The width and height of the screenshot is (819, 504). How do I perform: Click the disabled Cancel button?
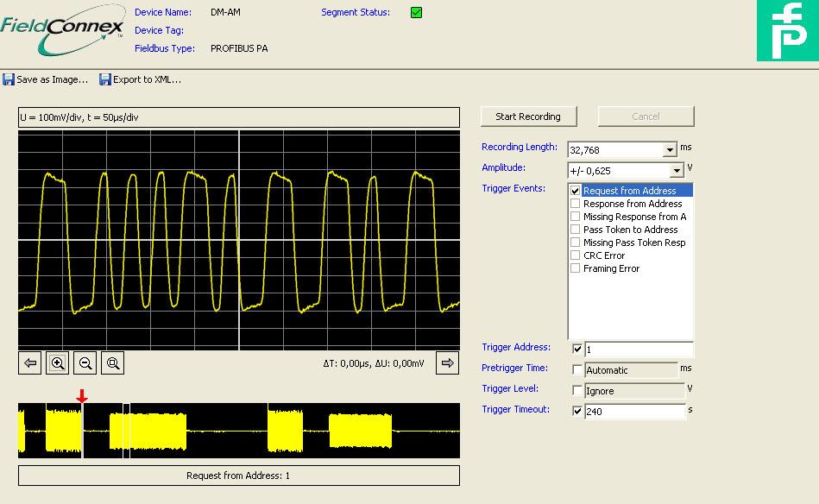[x=646, y=117]
